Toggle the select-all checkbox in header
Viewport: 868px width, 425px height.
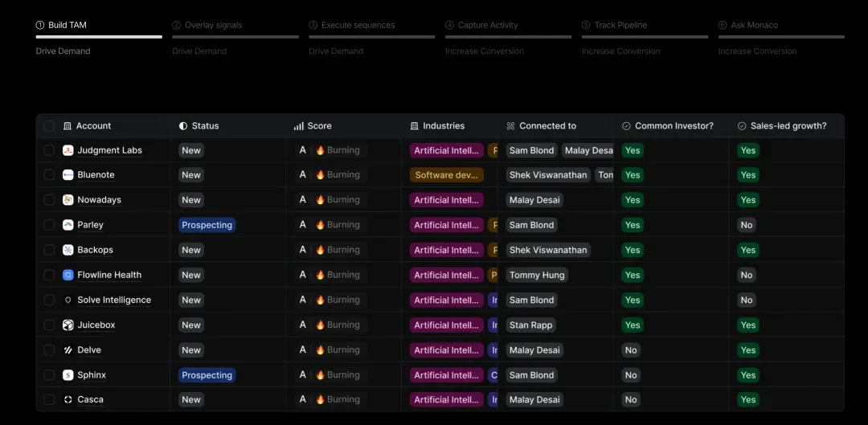(49, 126)
